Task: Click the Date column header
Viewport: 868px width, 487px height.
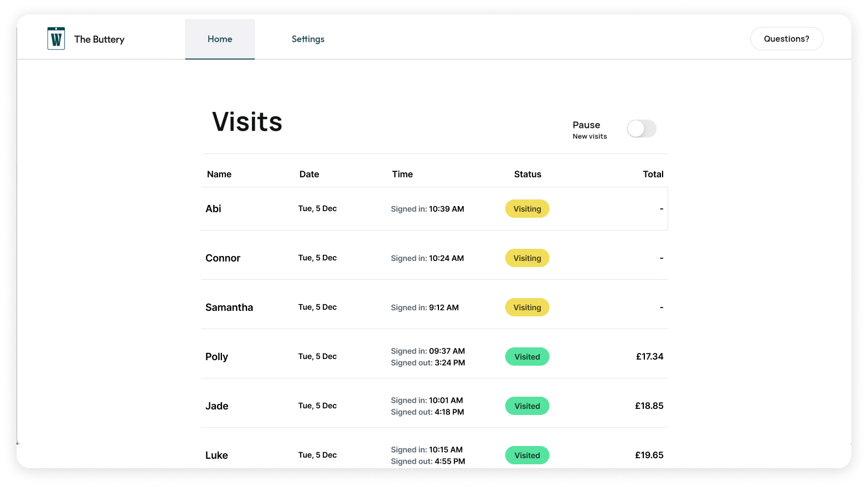Action: point(309,174)
